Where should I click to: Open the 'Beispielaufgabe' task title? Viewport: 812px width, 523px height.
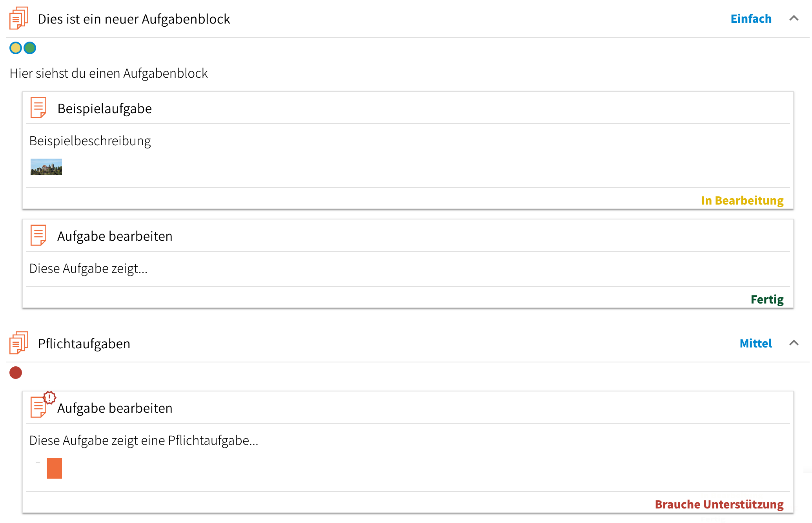[104, 109]
